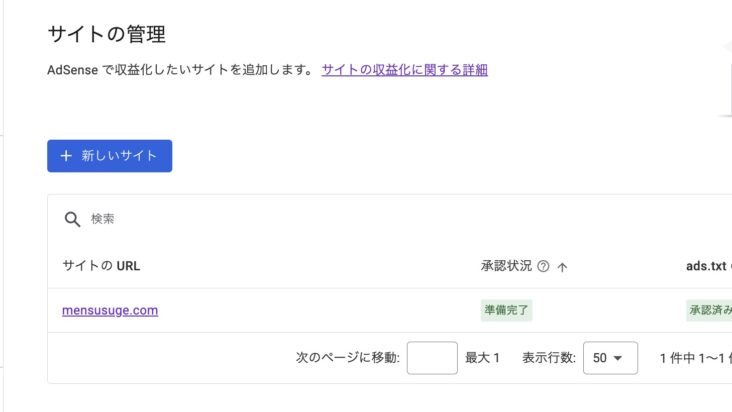The height and width of the screenshot is (412, 732).
Task: Click the 承認状況 column header
Action: (x=506, y=266)
